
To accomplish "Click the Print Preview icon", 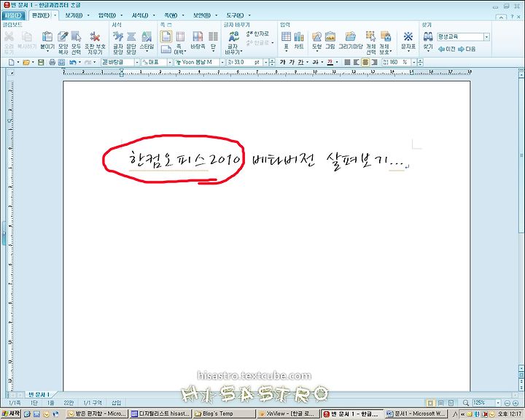I will [x=61, y=62].
